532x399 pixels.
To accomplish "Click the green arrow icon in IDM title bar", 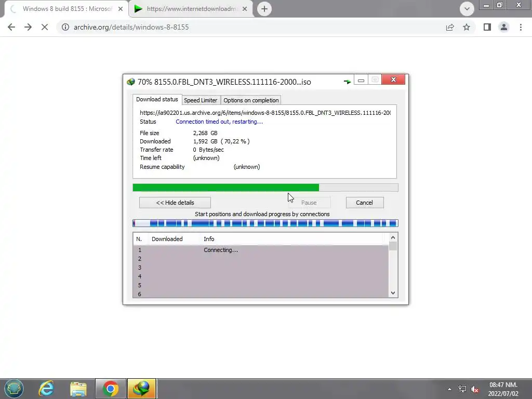I will pos(347,82).
